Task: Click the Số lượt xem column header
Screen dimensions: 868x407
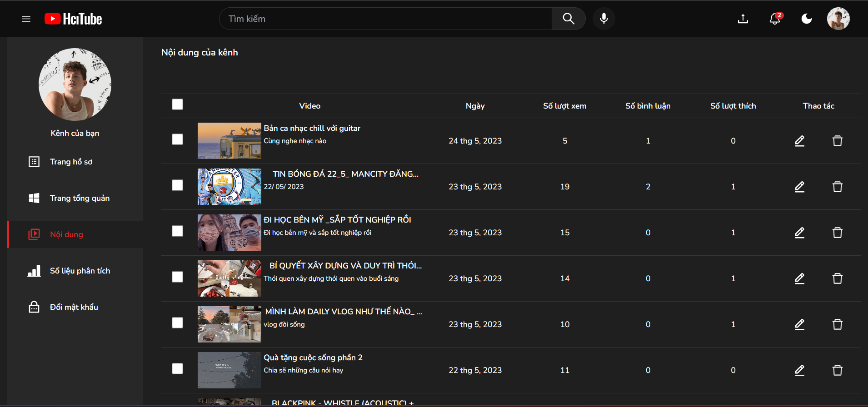Action: click(565, 106)
